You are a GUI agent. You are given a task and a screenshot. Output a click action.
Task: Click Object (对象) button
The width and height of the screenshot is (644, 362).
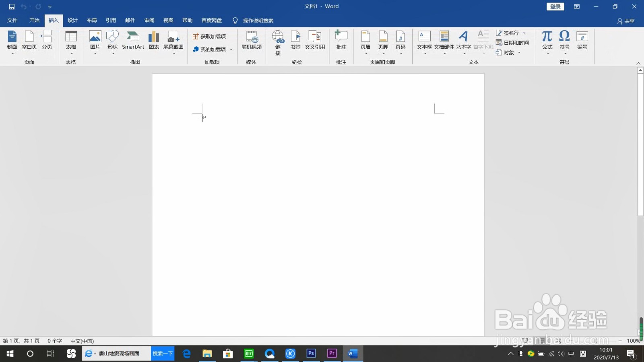[x=505, y=52]
